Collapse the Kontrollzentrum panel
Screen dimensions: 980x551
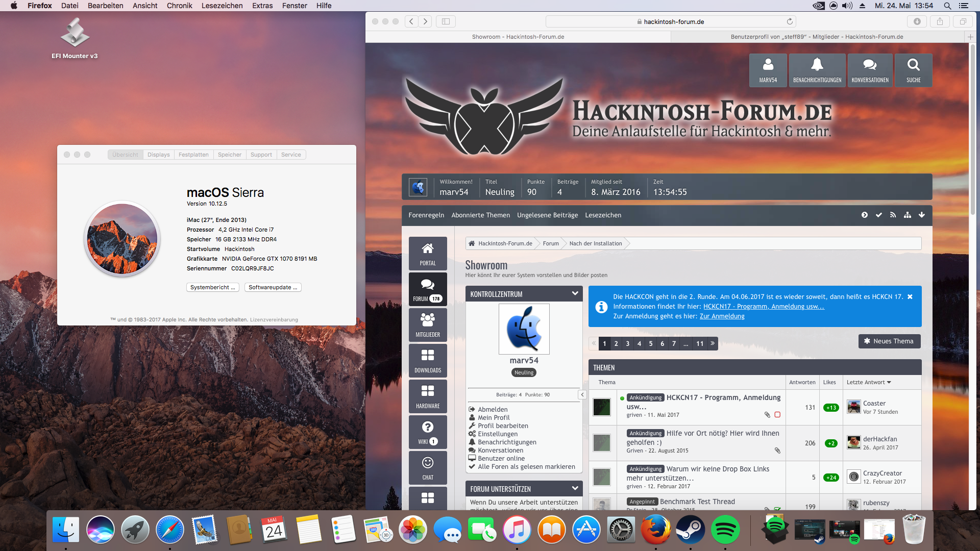coord(575,294)
